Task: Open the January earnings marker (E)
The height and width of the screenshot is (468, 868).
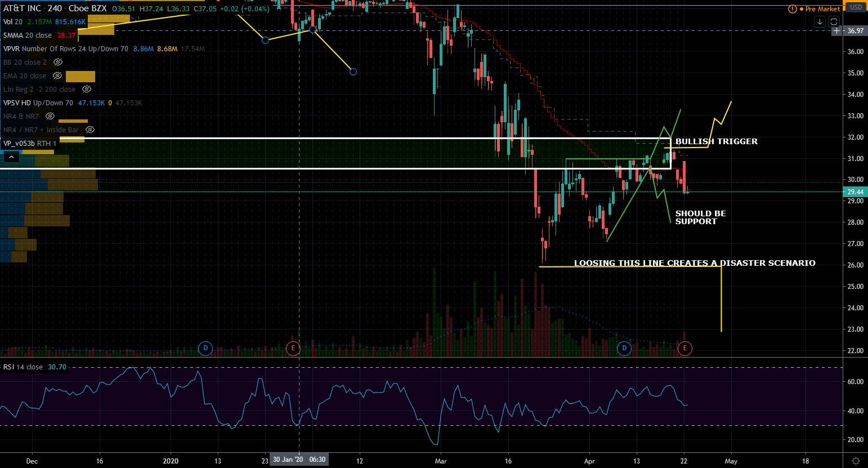Action: click(x=293, y=348)
